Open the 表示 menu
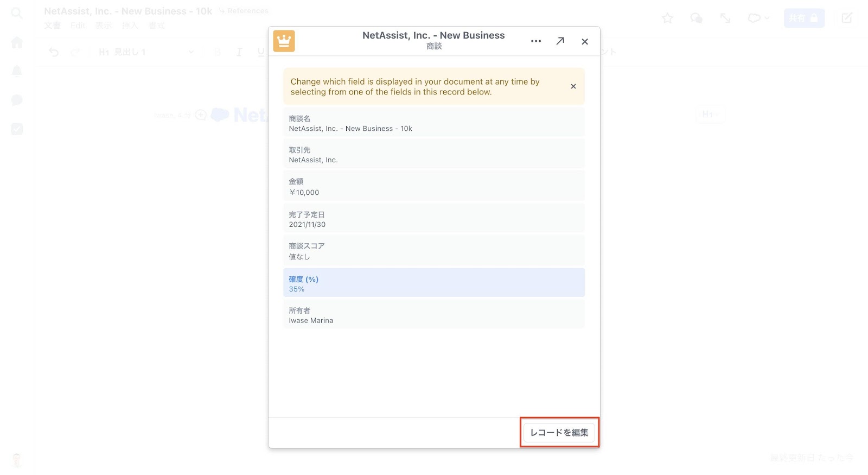This screenshot has width=868, height=475. coord(104,26)
